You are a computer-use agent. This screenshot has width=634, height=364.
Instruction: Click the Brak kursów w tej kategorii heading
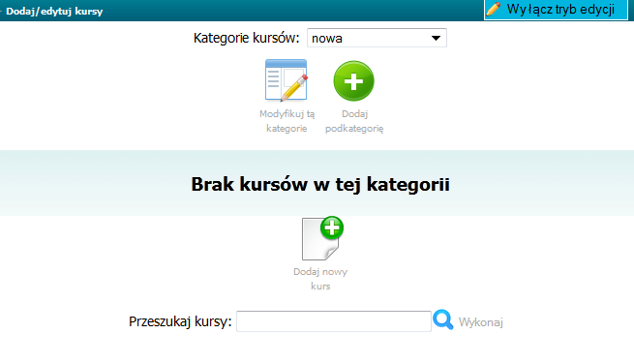coord(320,185)
